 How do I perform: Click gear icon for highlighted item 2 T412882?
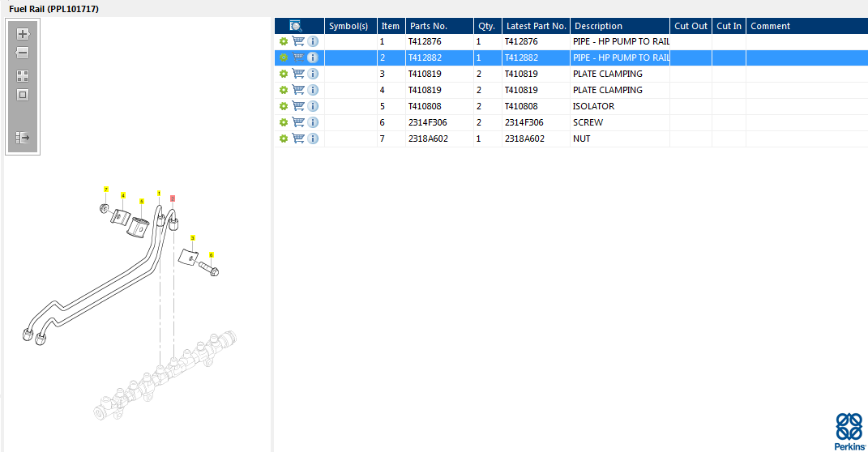coord(284,58)
